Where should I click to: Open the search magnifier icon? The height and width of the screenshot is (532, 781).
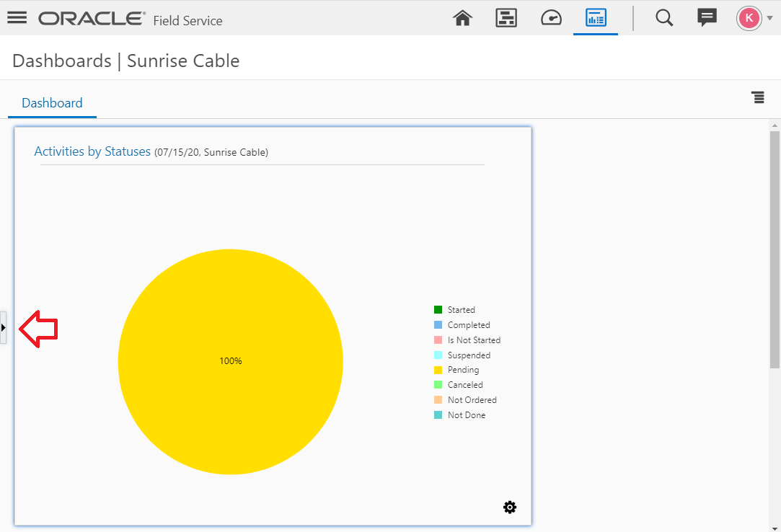point(664,18)
